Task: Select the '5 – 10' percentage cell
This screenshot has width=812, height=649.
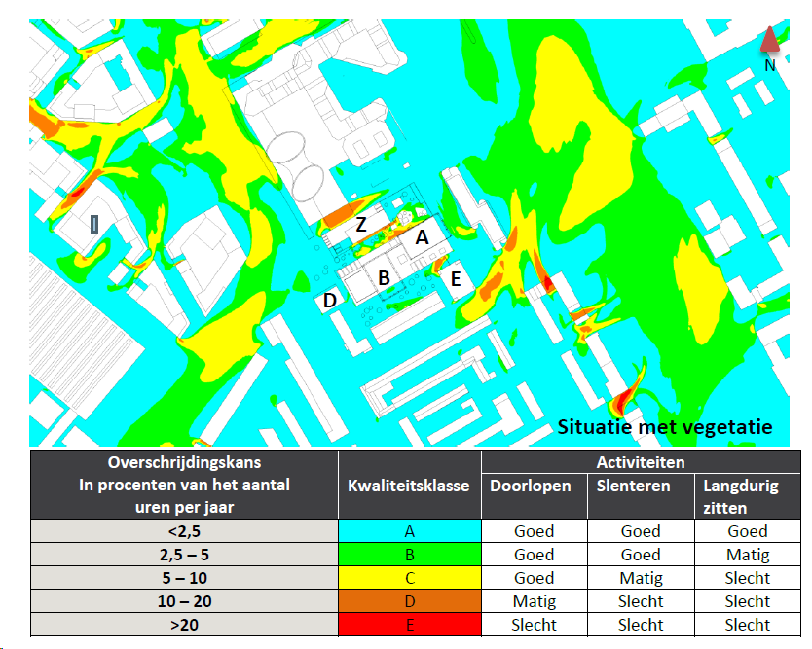Action: 184,578
